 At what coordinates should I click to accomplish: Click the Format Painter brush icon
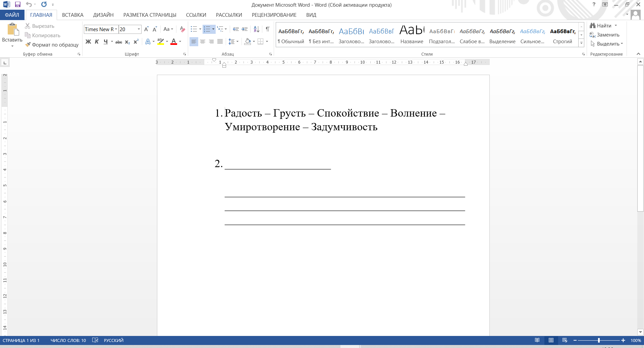click(x=28, y=45)
